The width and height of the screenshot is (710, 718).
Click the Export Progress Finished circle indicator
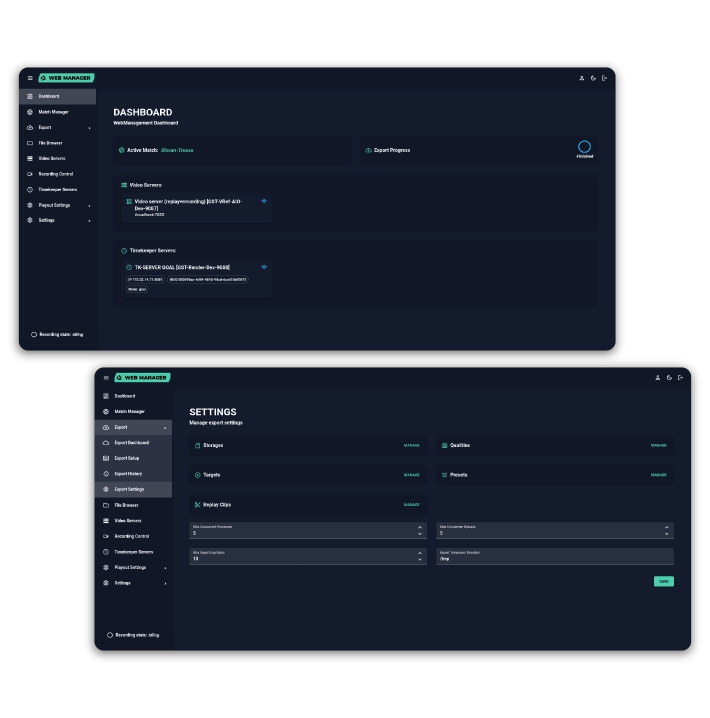[584, 147]
